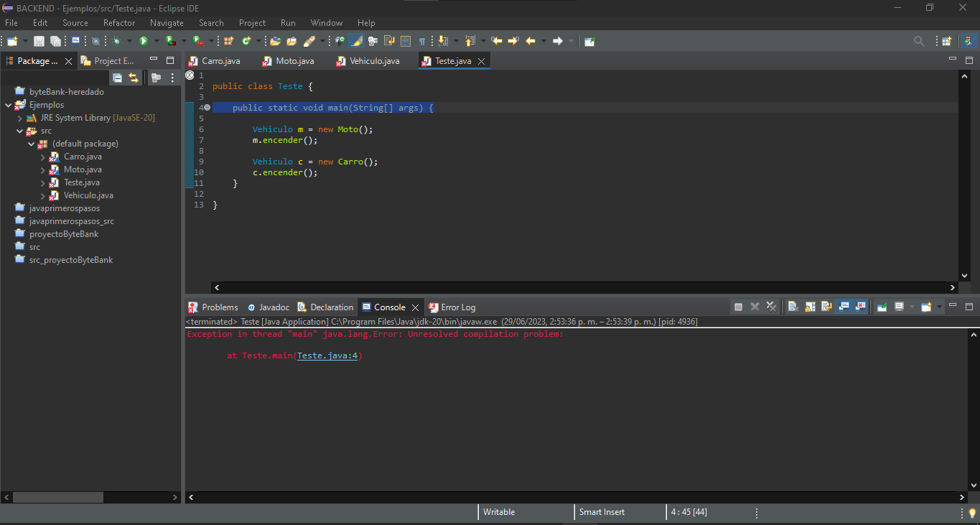Click the Save All toolbar icon
Image resolution: width=980 pixels, height=525 pixels.
[55, 41]
